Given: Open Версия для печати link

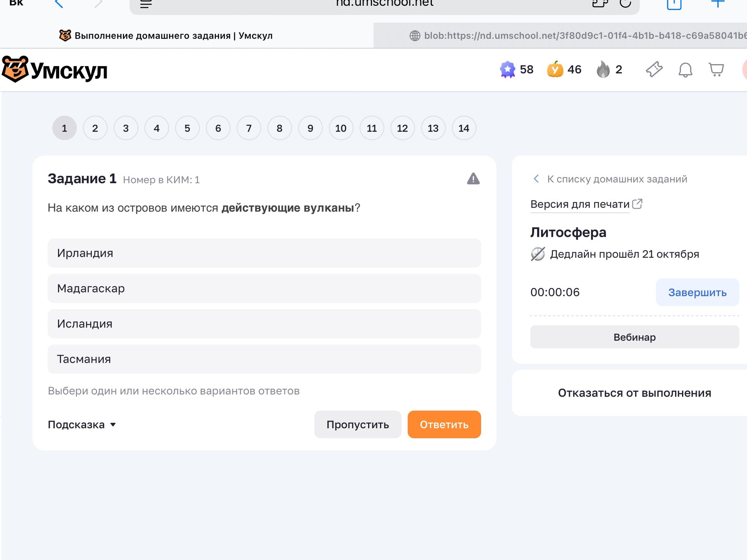Looking at the screenshot, I should (580, 204).
